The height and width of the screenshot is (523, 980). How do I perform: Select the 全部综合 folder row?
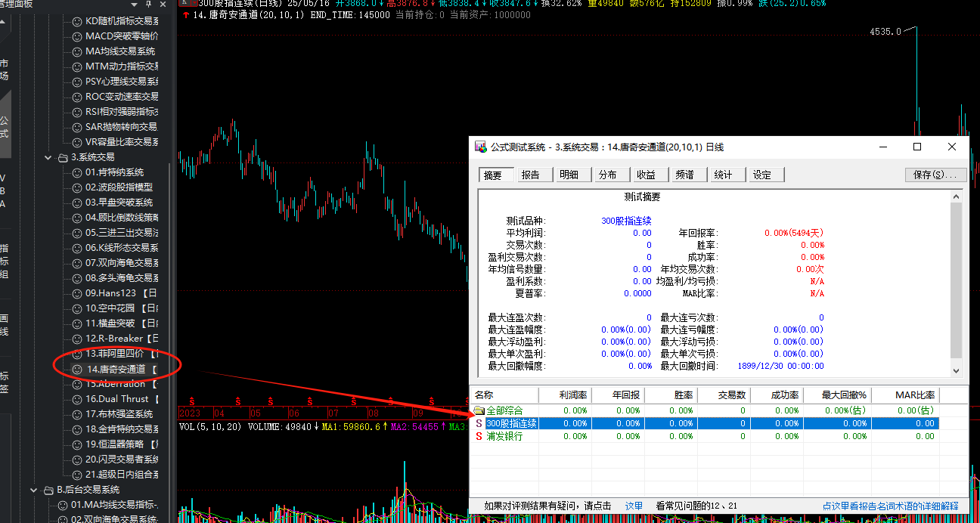[x=704, y=410]
